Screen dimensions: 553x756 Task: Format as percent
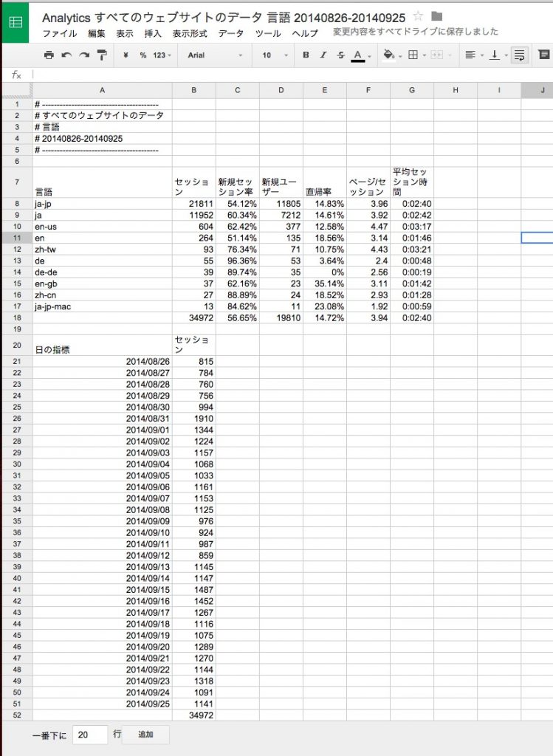click(142, 55)
